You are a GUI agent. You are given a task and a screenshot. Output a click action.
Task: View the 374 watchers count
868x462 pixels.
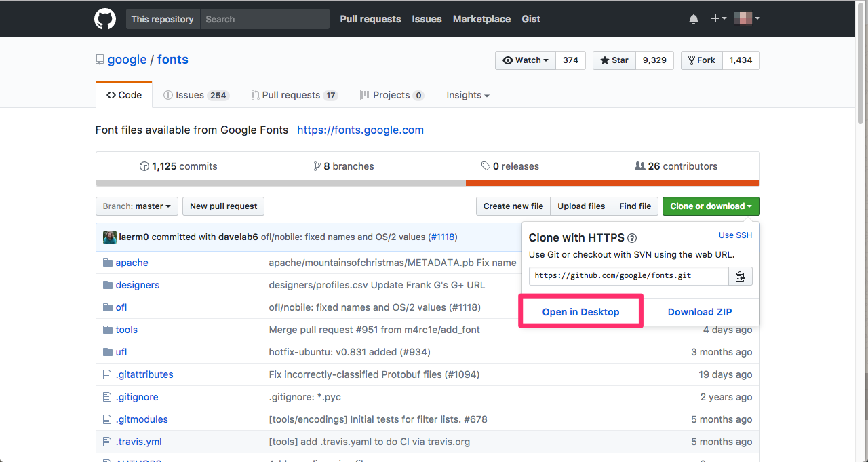click(570, 60)
